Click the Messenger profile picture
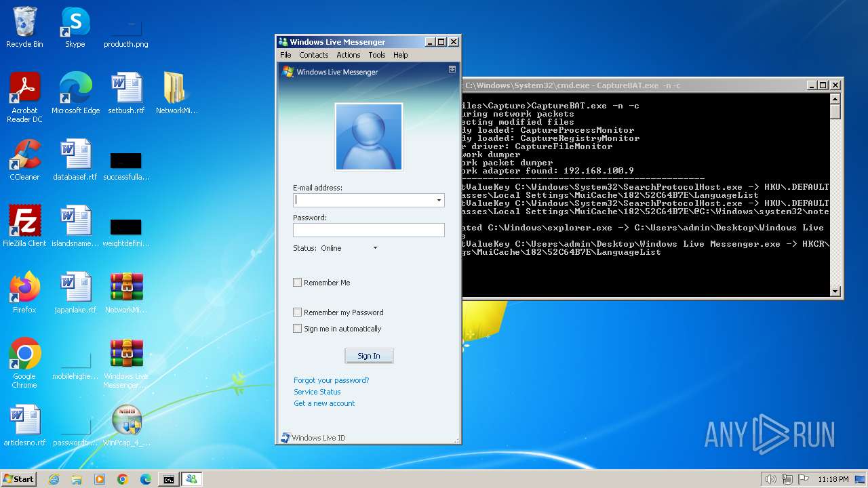This screenshot has width=868, height=488. [x=369, y=137]
